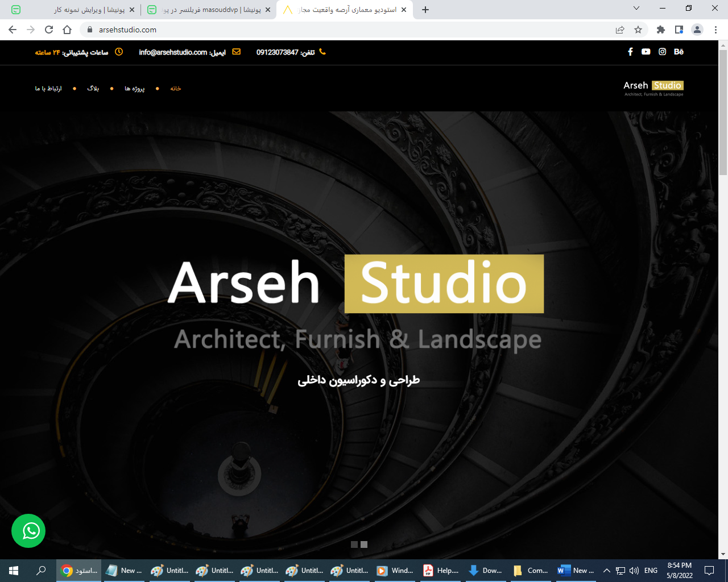The height and width of the screenshot is (582, 728).
Task: Open the Windows Media Player taskbar item
Action: coord(395,571)
